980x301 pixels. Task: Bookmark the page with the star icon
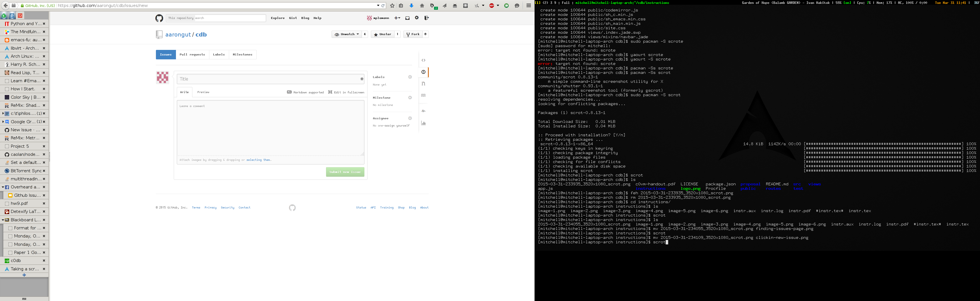(392, 6)
